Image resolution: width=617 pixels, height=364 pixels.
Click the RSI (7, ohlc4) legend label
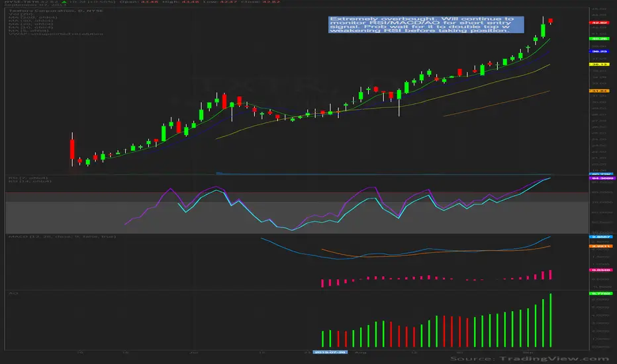[28, 178]
